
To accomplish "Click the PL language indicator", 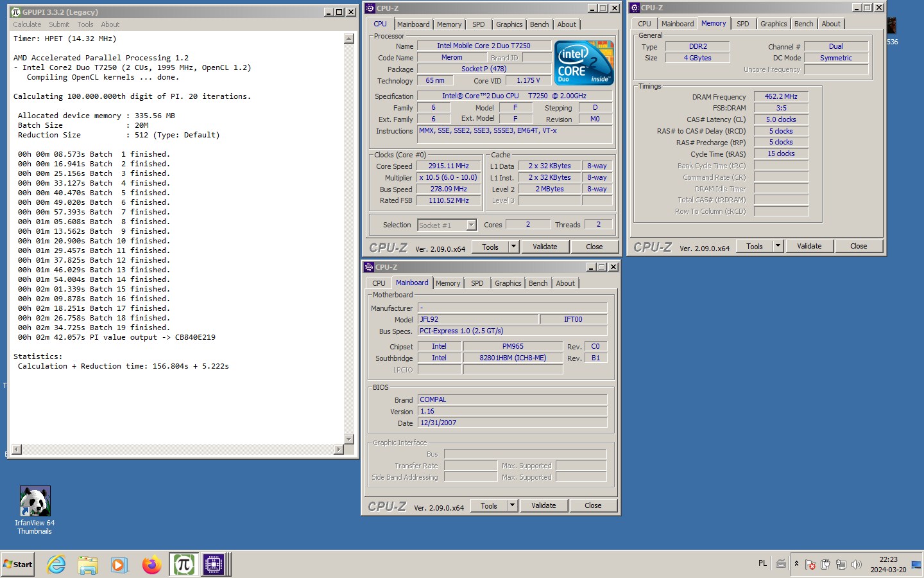I will click(762, 563).
